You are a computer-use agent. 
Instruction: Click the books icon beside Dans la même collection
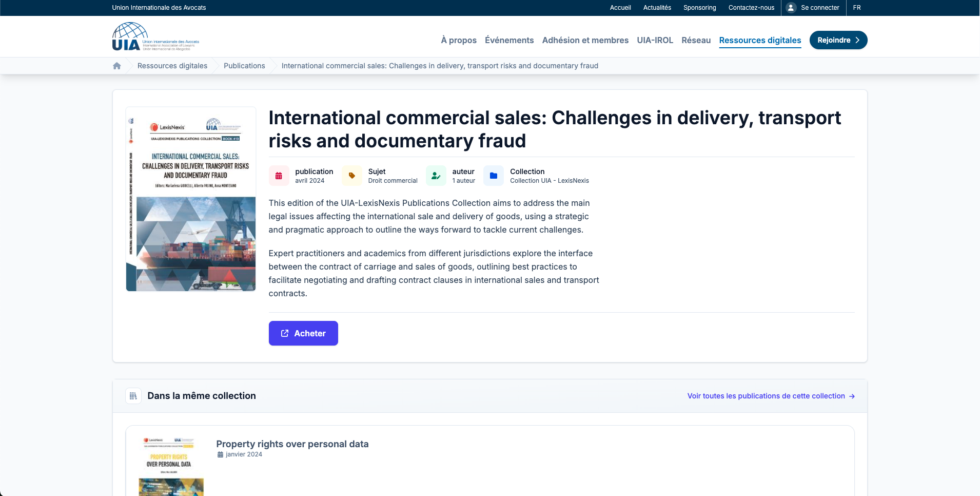coord(133,396)
